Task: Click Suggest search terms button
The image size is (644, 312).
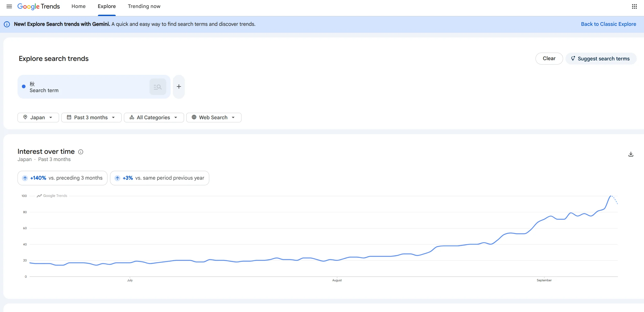Action: point(601,59)
